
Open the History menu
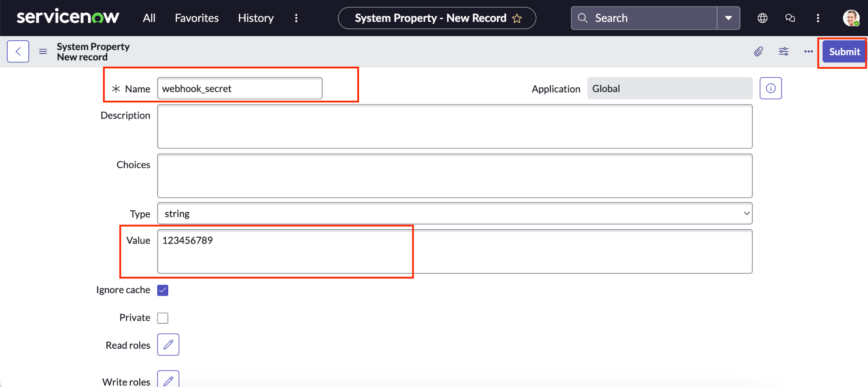click(x=255, y=18)
